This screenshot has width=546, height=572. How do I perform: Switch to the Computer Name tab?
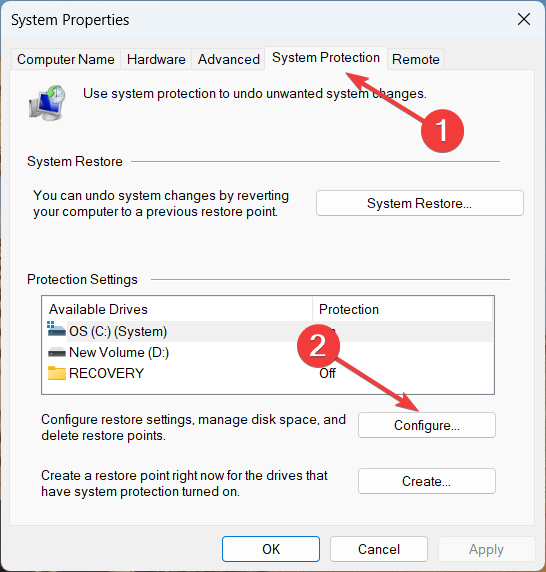point(66,59)
